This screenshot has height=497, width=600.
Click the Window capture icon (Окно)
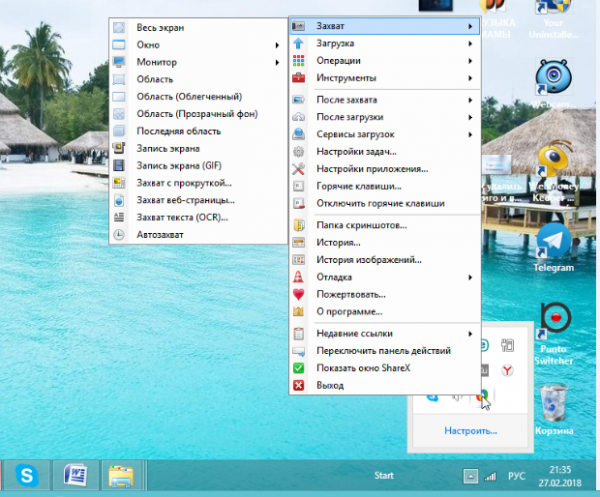coord(119,45)
